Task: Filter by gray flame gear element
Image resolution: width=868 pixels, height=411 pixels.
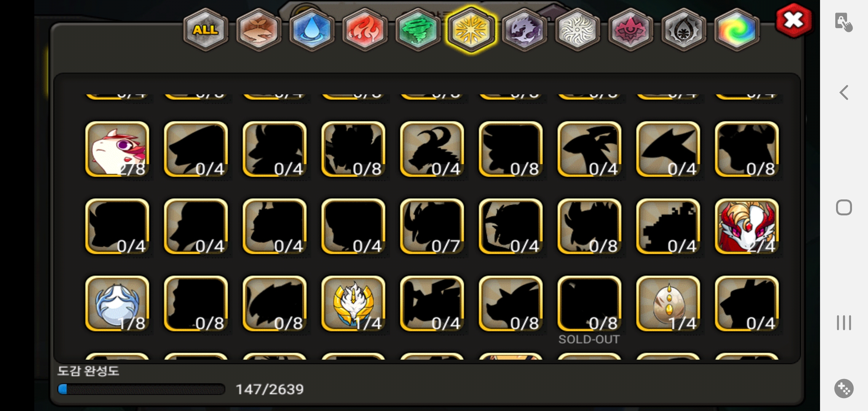Action: [x=684, y=30]
